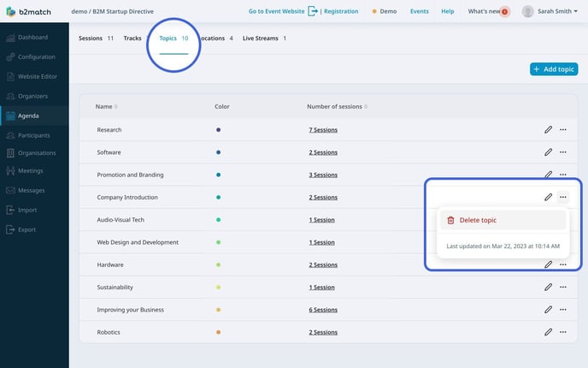This screenshot has width=588, height=368.
Task: Switch to the Sessions tab
Action: point(96,39)
